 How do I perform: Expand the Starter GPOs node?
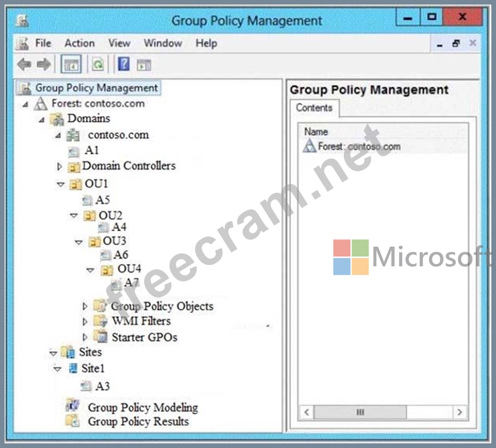pyautogui.click(x=85, y=337)
